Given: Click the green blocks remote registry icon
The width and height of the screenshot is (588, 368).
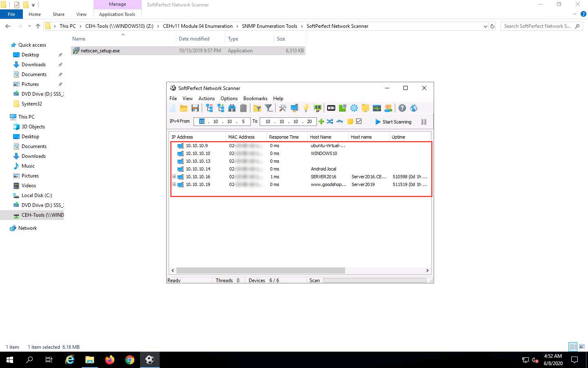Looking at the screenshot, I should [343, 108].
